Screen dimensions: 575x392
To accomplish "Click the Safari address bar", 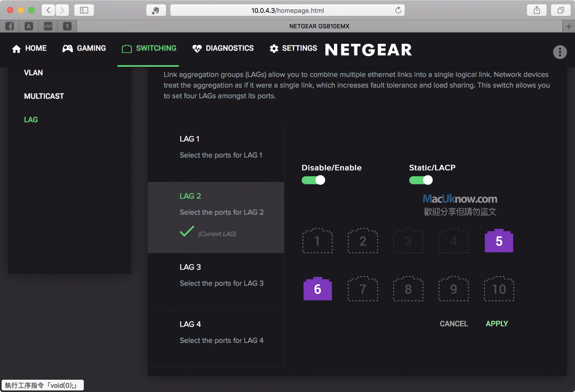I will [x=287, y=10].
